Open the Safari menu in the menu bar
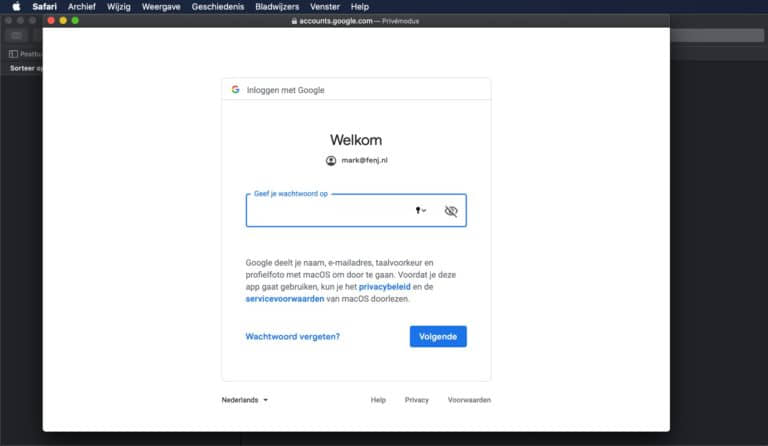This screenshot has height=446, width=768. pyautogui.click(x=44, y=6)
